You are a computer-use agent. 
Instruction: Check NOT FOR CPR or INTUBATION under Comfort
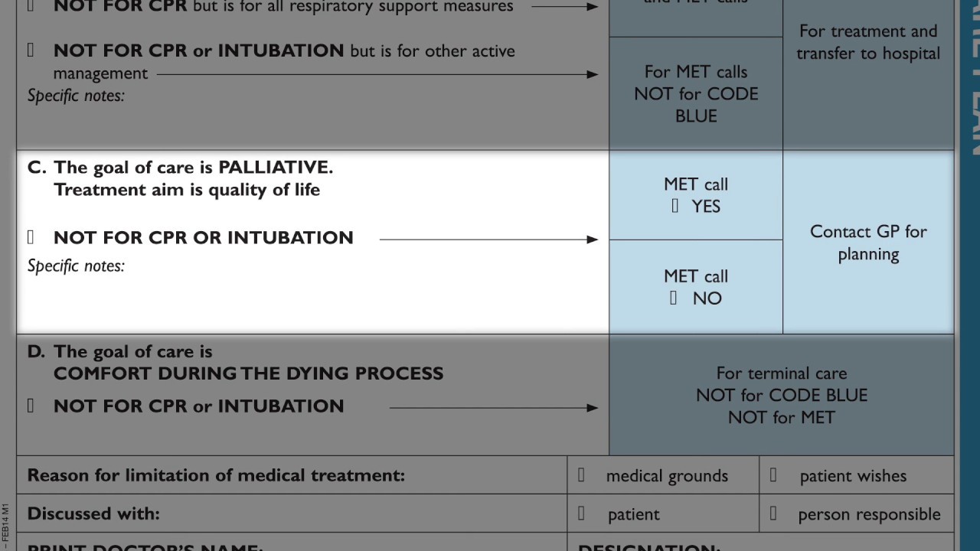point(31,406)
